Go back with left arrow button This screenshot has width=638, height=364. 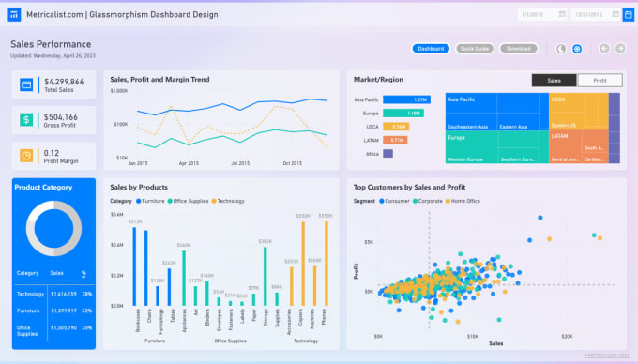point(604,49)
